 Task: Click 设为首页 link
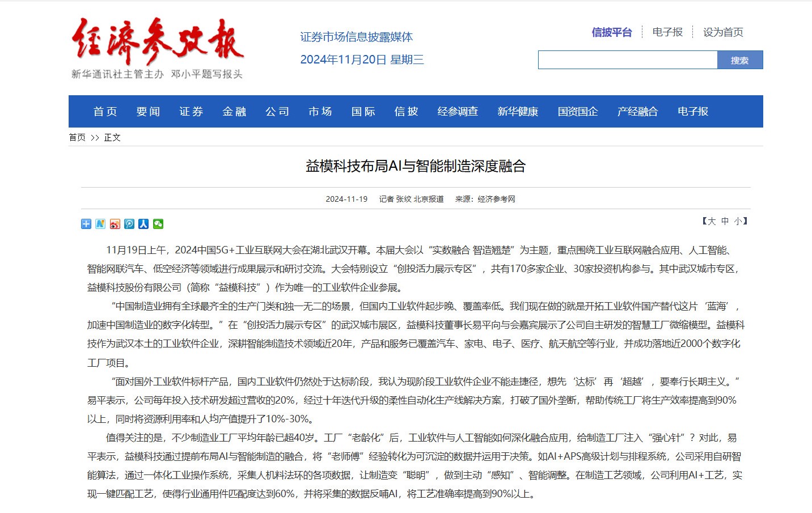724,32
